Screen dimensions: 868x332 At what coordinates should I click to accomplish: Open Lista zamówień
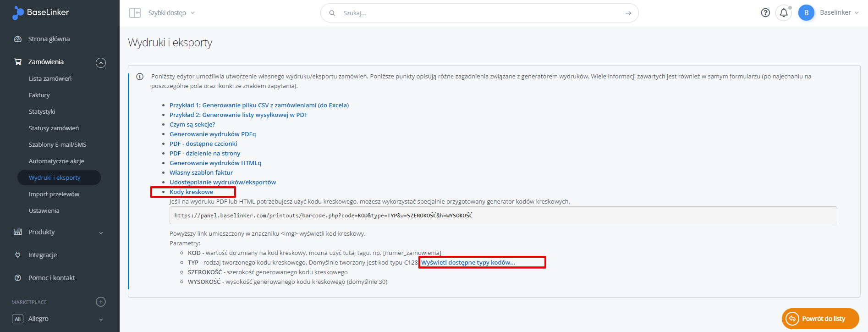[x=50, y=78]
